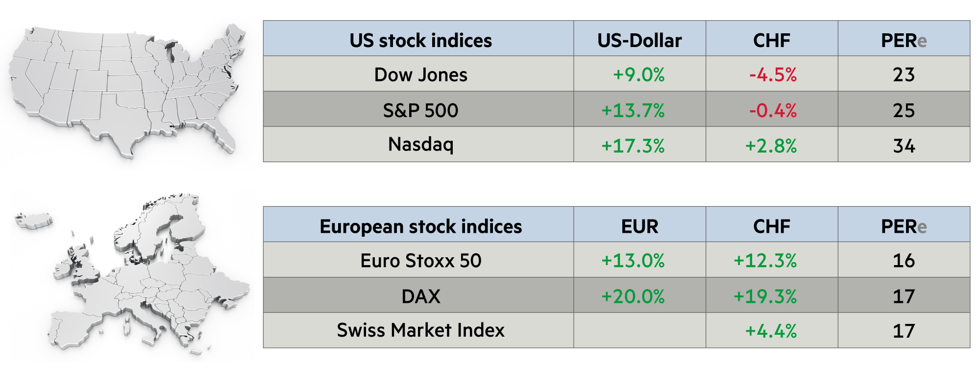Click the United States map image

[127, 91]
